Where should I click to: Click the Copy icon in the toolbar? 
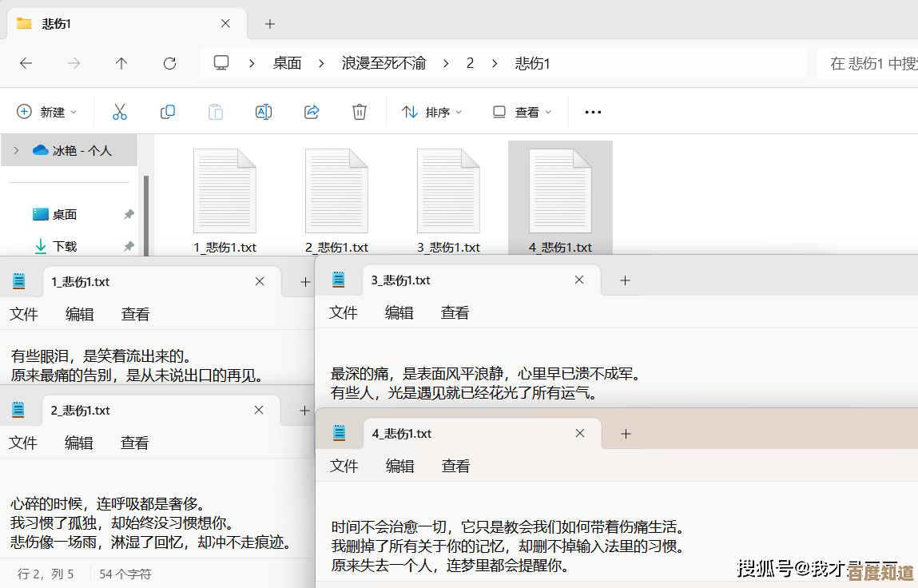[x=167, y=112]
